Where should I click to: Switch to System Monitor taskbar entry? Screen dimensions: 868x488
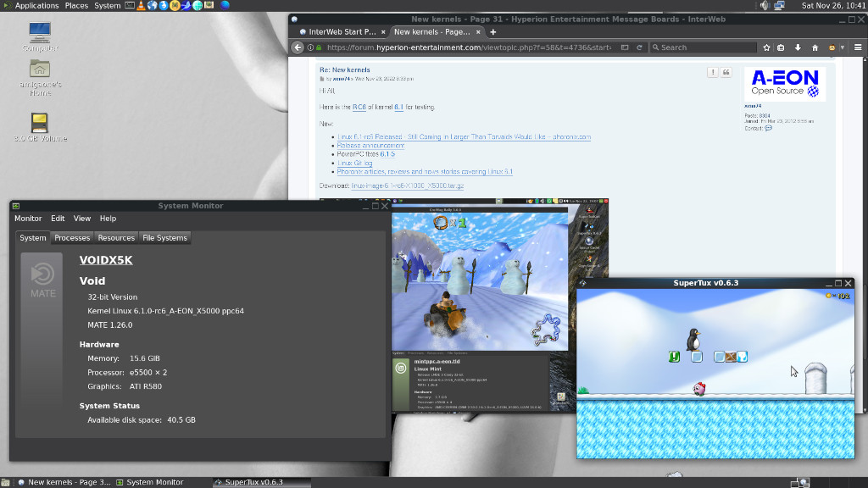149,482
